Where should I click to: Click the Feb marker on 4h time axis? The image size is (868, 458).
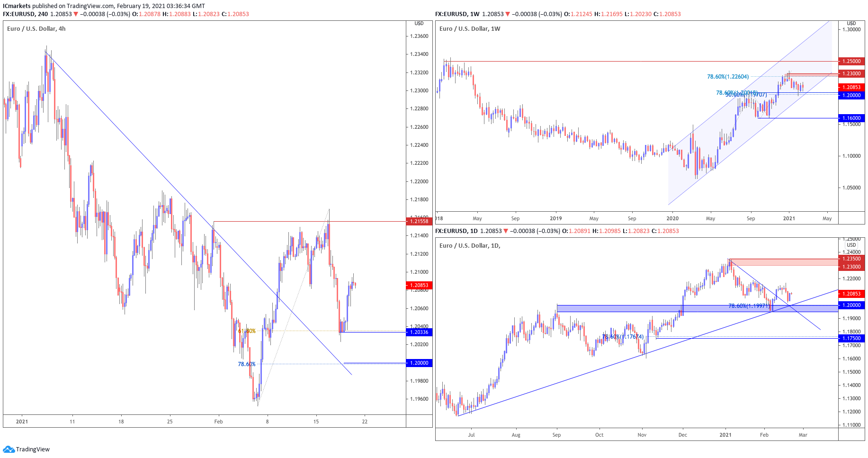tap(218, 422)
